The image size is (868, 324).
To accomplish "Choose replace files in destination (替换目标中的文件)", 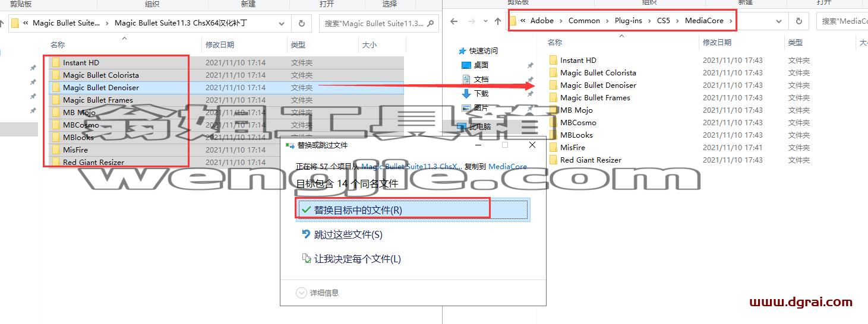I will (413, 210).
